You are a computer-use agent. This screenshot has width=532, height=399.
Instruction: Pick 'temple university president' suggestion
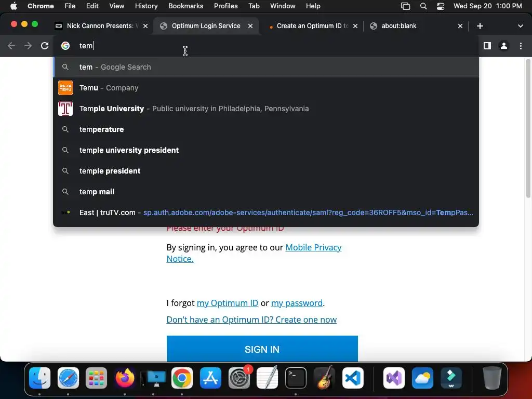(266, 150)
